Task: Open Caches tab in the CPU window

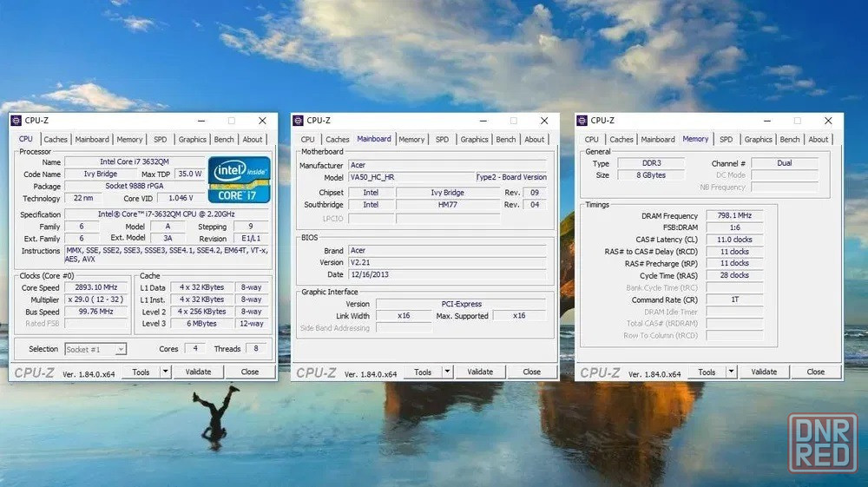Action: pyautogui.click(x=56, y=140)
